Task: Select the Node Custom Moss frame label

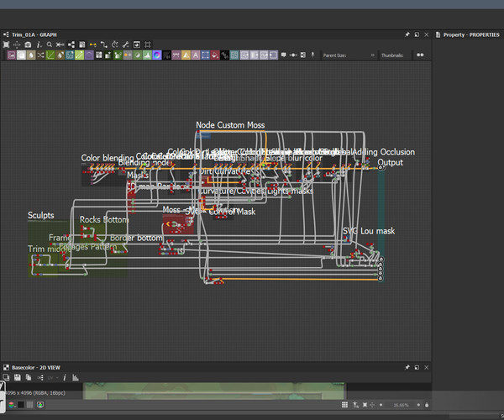Action: coord(230,125)
